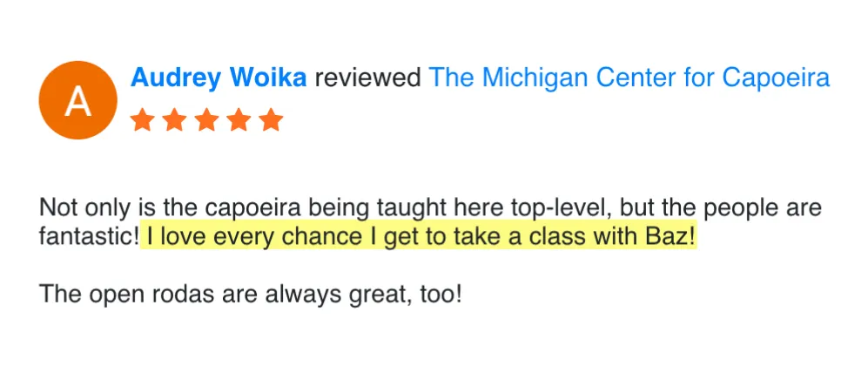The image size is (868, 373).
Task: Click the fifth and last rating star
Action: click(x=272, y=119)
